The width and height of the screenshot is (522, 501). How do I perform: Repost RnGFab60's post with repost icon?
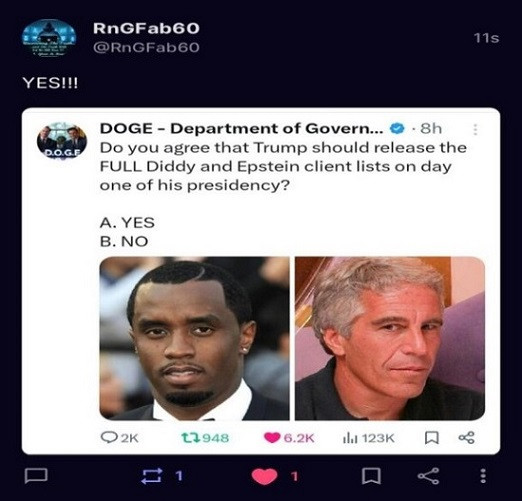pyautogui.click(x=152, y=476)
